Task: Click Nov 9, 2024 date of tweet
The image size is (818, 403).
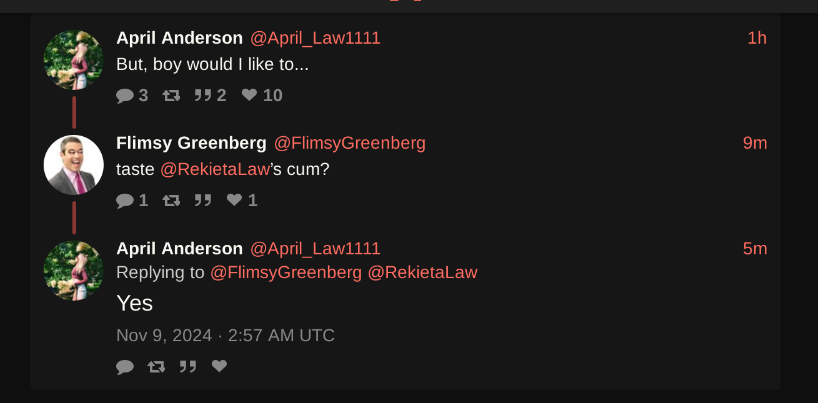Action: click(164, 335)
